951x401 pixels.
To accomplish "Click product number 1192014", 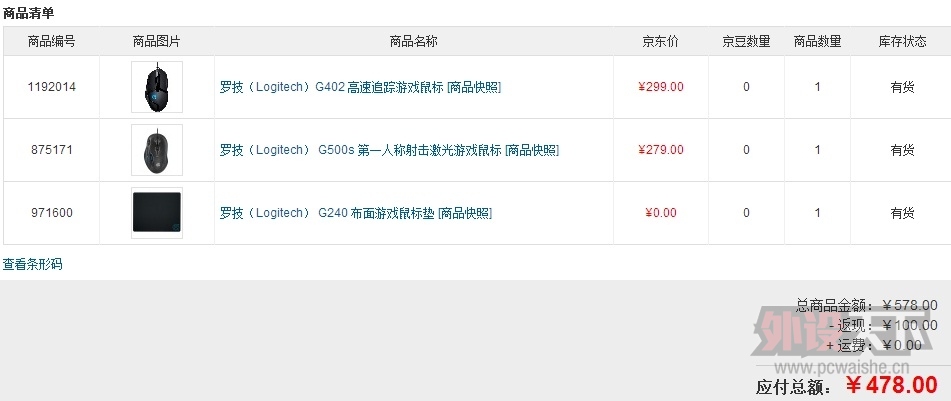I will pyautogui.click(x=52, y=87).
